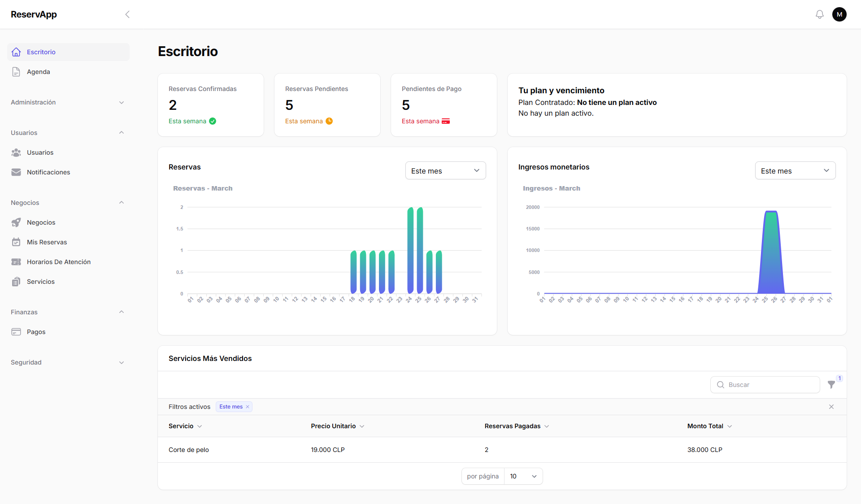Screen dimensions: 861x504
Task: Go to Horarios De Atención
Action: tap(59, 262)
